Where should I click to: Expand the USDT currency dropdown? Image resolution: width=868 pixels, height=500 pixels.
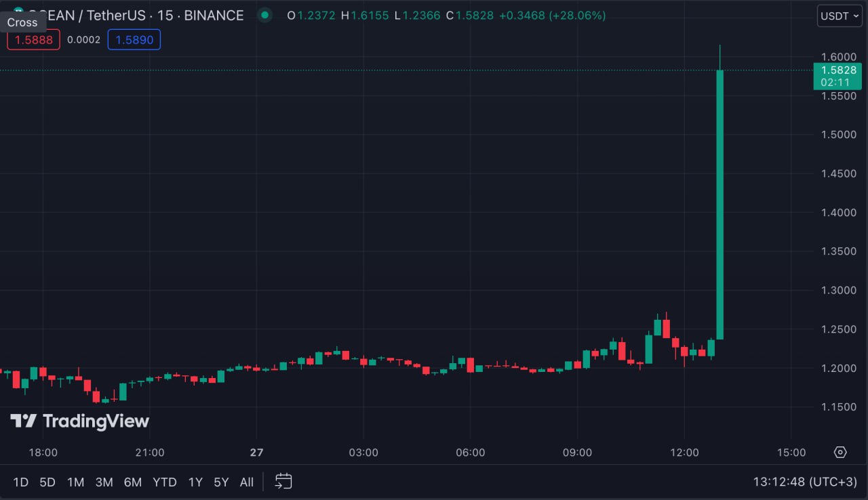pyautogui.click(x=839, y=16)
